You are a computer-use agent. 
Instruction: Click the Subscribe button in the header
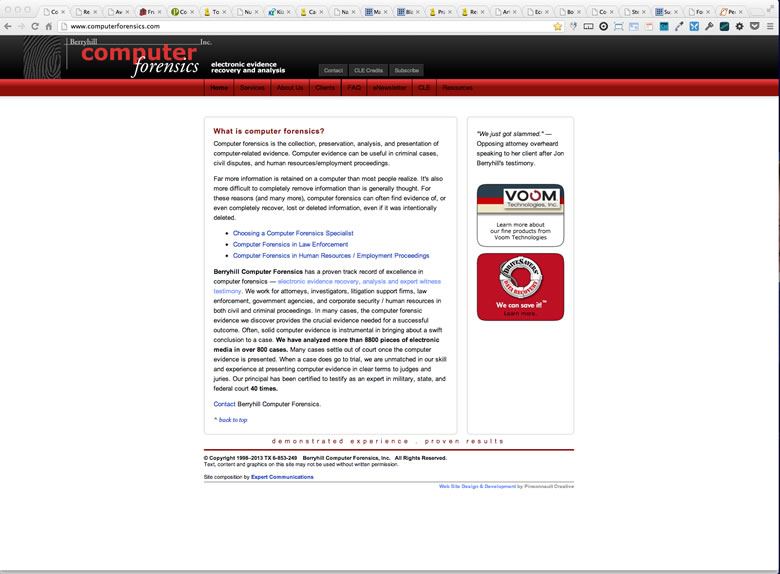coord(406,71)
